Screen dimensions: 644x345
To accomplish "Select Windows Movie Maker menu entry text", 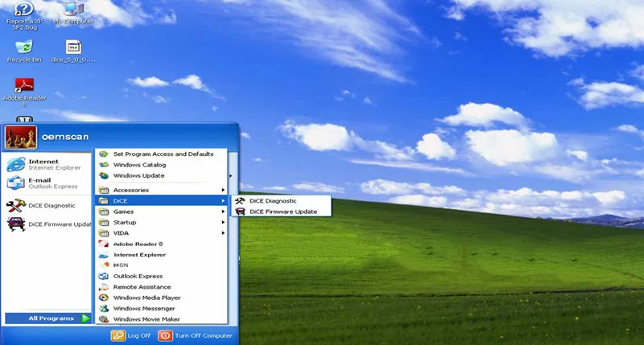I will 147,318.
